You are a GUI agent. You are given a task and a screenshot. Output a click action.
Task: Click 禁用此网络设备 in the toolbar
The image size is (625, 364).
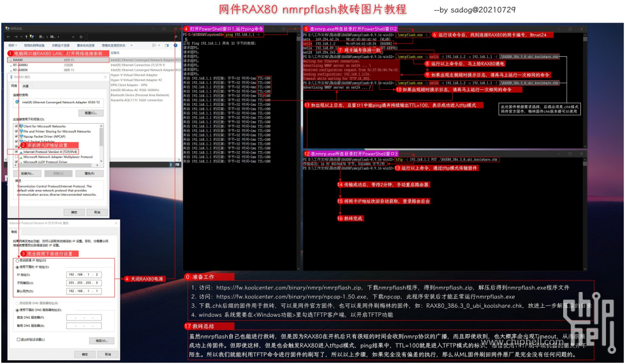(34, 45)
